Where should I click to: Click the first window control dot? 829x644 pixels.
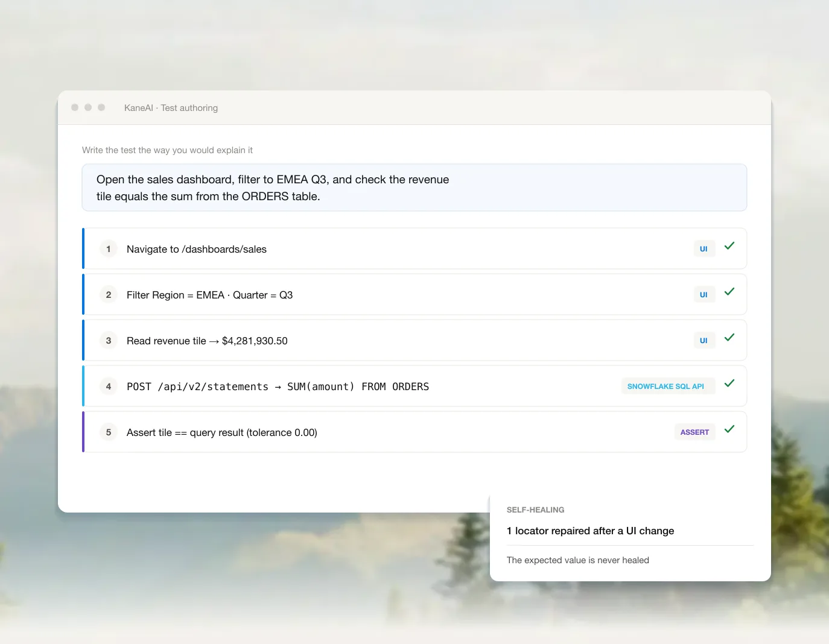pyautogui.click(x=75, y=107)
